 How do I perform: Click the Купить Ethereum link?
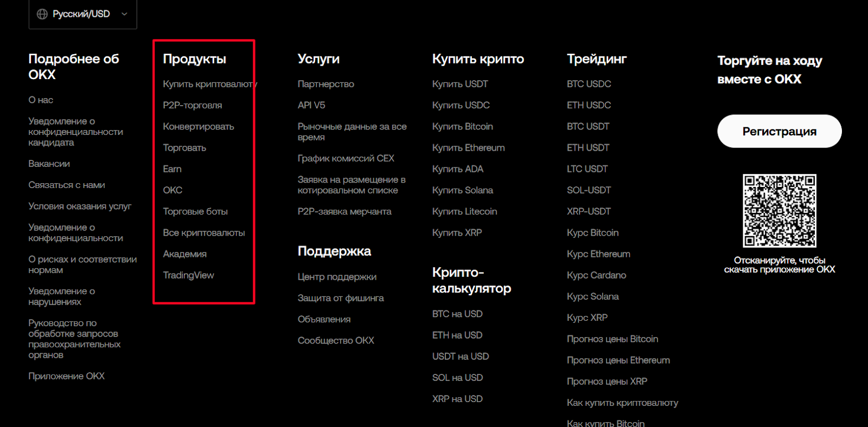468,148
